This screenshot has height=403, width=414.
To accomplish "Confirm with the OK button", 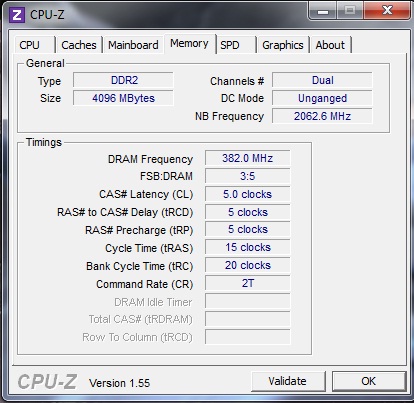I will (369, 381).
